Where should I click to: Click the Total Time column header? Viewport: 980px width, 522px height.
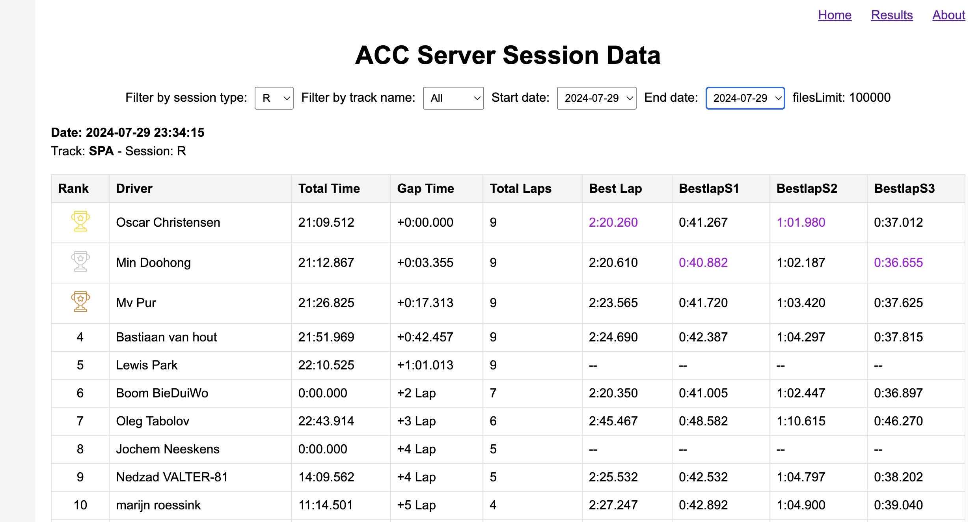point(329,188)
